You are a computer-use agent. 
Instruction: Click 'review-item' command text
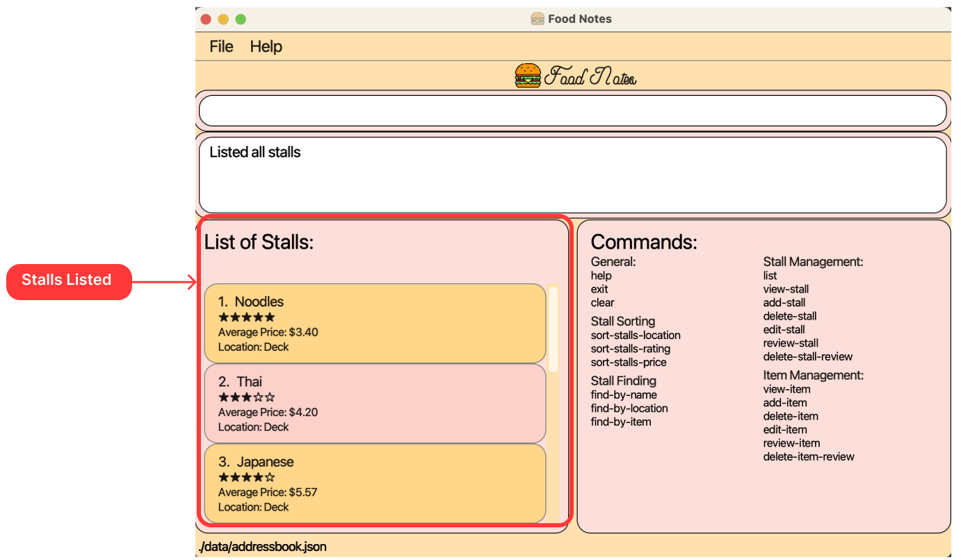[791, 443]
